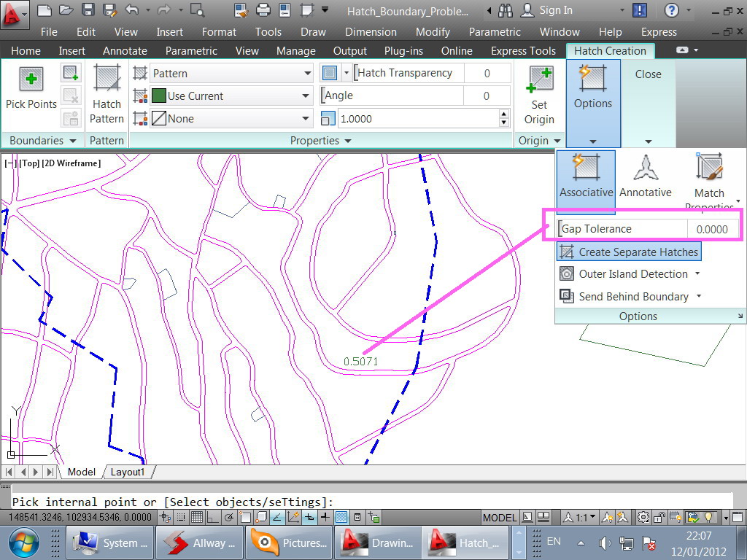Click the toolbar lock icon in status bar

coord(659,517)
